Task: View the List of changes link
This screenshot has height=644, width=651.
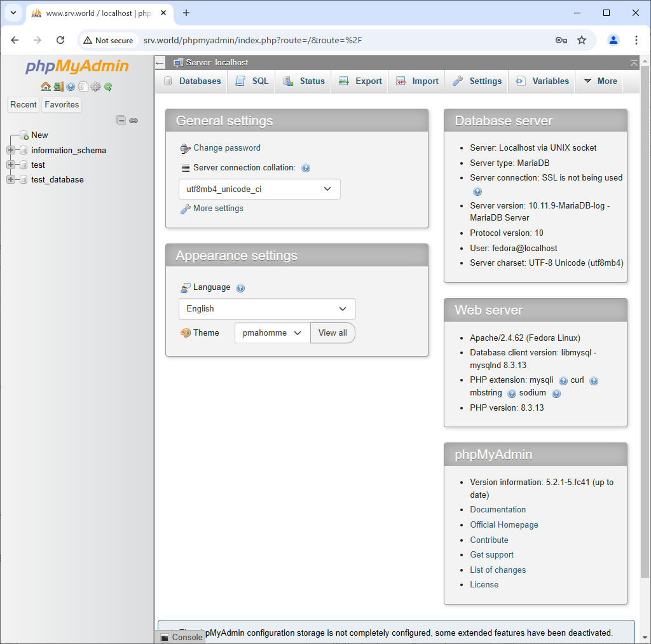Action: (x=498, y=570)
